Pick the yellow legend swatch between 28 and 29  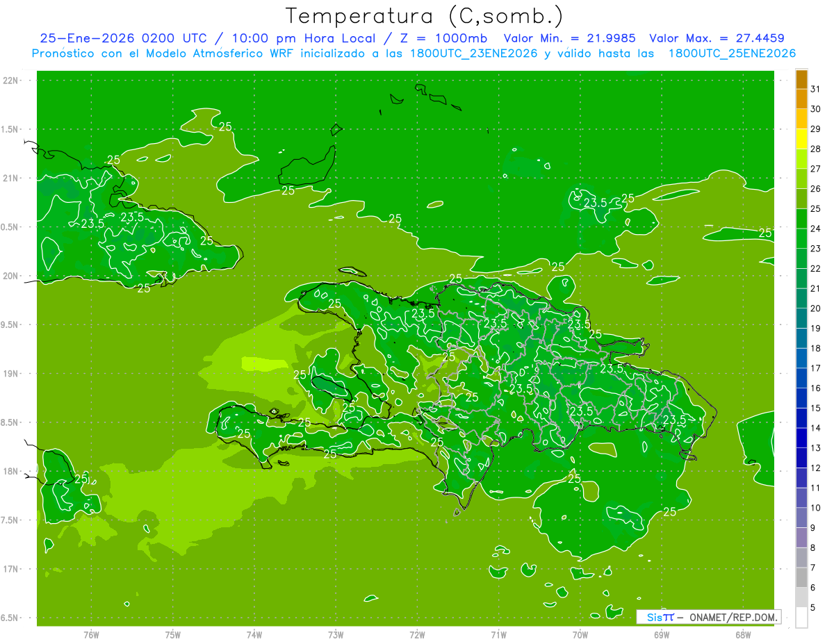(x=802, y=139)
